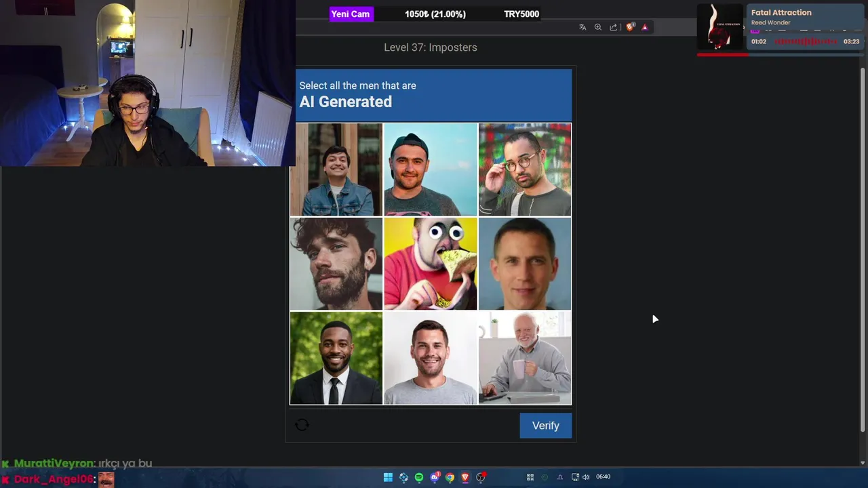868x488 pixels.
Task: Open the browser translate icon
Action: [x=583, y=27]
